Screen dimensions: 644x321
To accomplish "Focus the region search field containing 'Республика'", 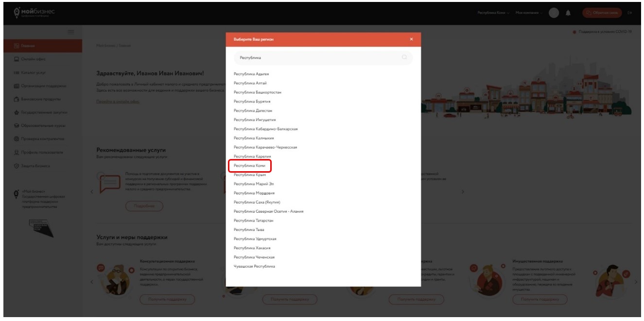I will coord(323,58).
